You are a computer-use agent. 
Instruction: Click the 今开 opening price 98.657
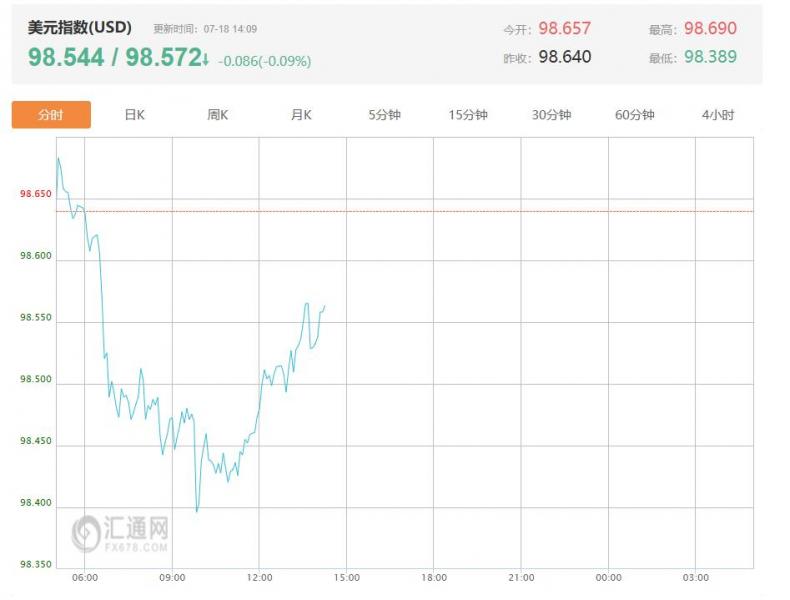tap(565, 29)
